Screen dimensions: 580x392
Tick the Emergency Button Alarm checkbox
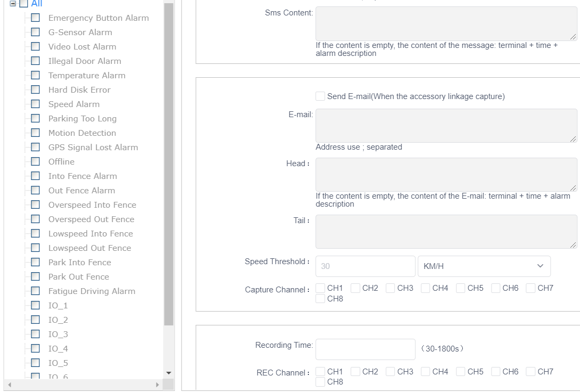(x=36, y=18)
